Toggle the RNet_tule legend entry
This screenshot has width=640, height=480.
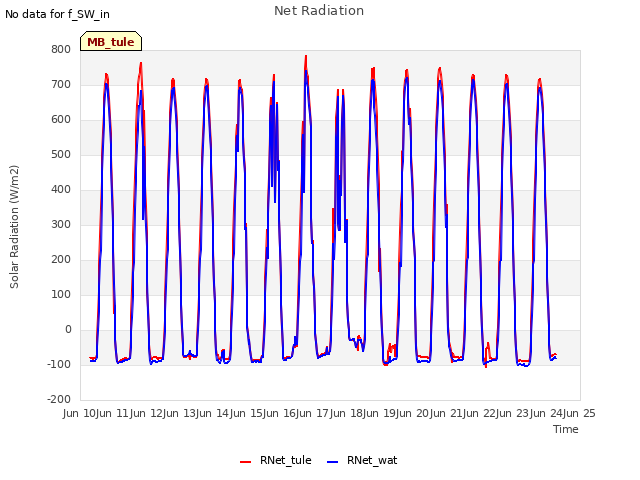tap(276, 460)
